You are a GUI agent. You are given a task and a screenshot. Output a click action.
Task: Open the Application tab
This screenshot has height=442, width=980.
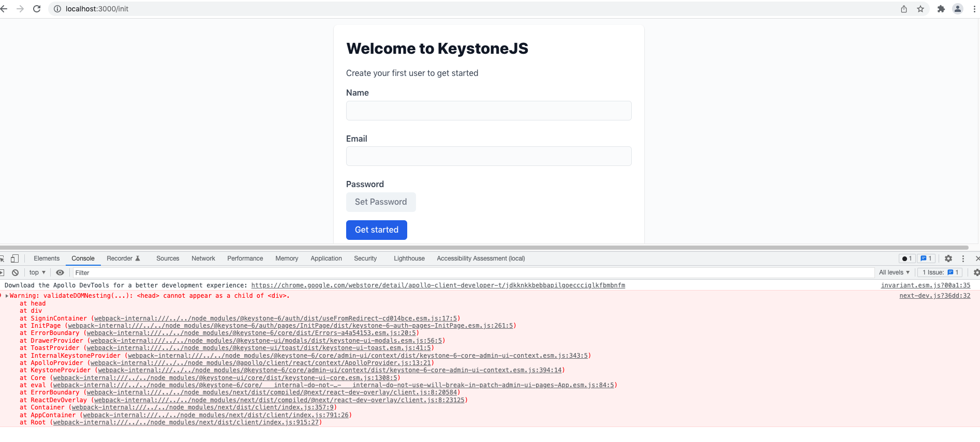click(326, 258)
